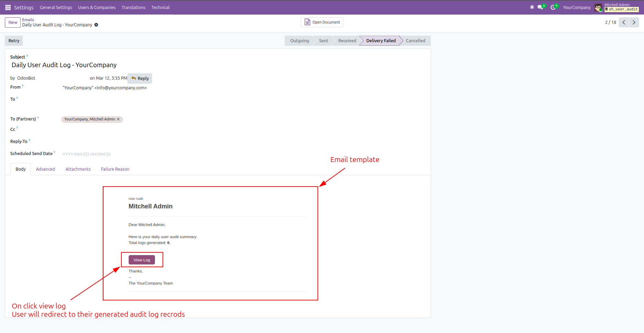Open the gear actions menu beside record title
Viewport: 644px width, 333px height.
point(96,25)
